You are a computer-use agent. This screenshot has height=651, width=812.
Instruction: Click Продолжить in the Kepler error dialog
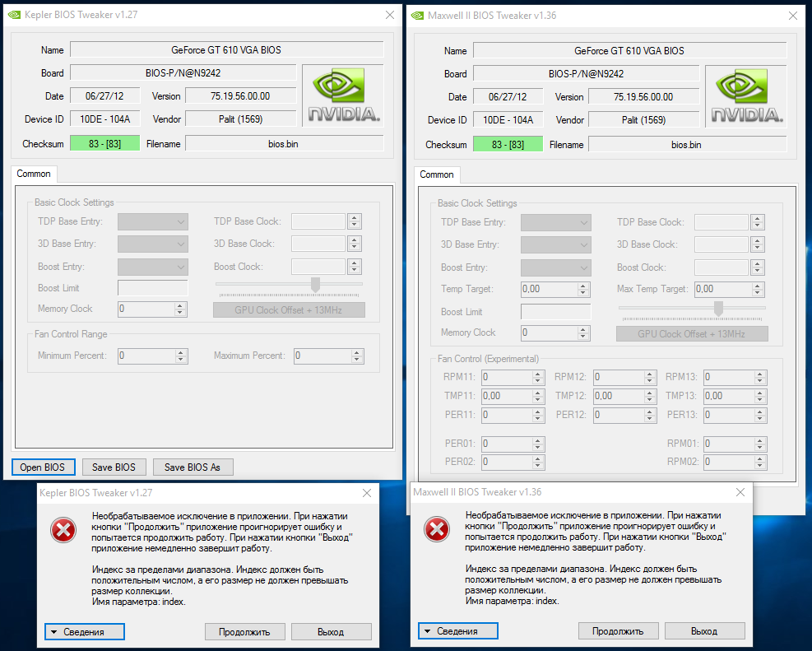[244, 632]
